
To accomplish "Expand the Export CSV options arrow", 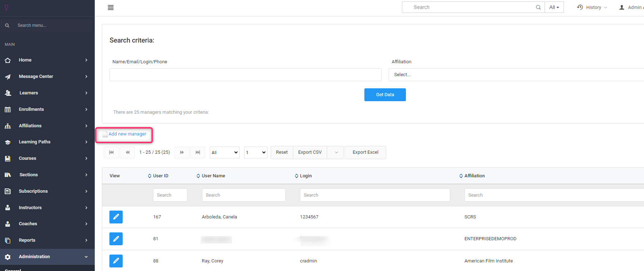I will click(336, 152).
